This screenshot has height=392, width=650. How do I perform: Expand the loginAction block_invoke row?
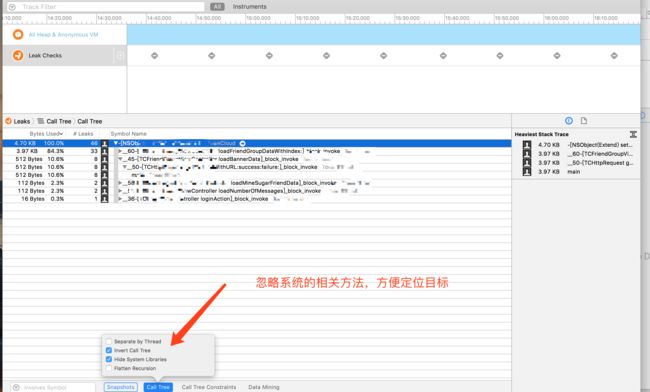pos(120,199)
